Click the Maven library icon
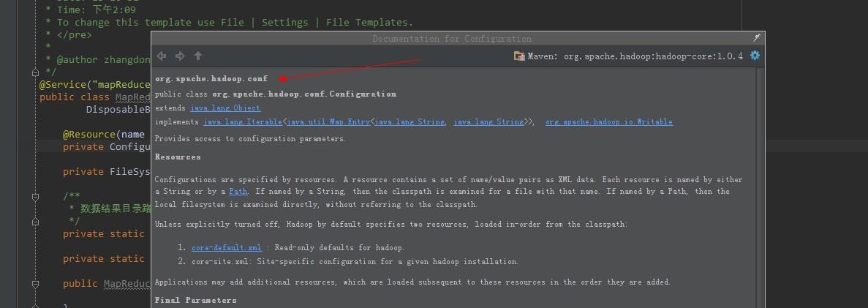This screenshot has width=868, height=308. [519, 56]
